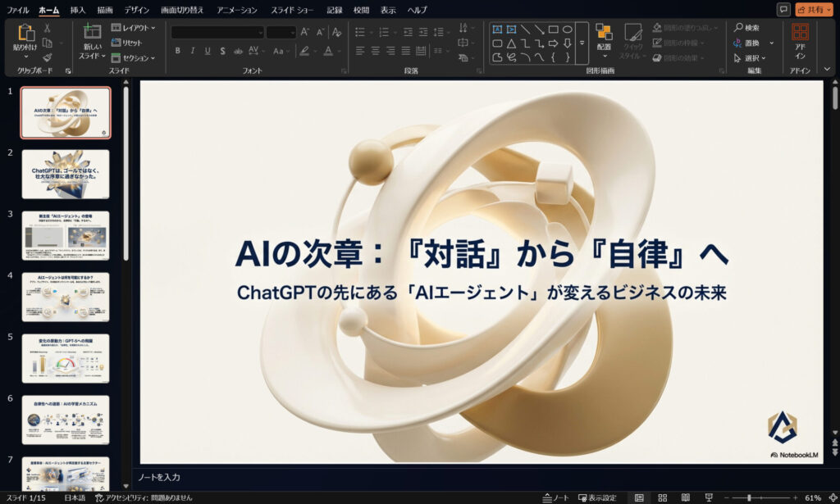Insert a horizontal text box
Image resolution: width=840 pixels, height=504 pixels.
(497, 30)
